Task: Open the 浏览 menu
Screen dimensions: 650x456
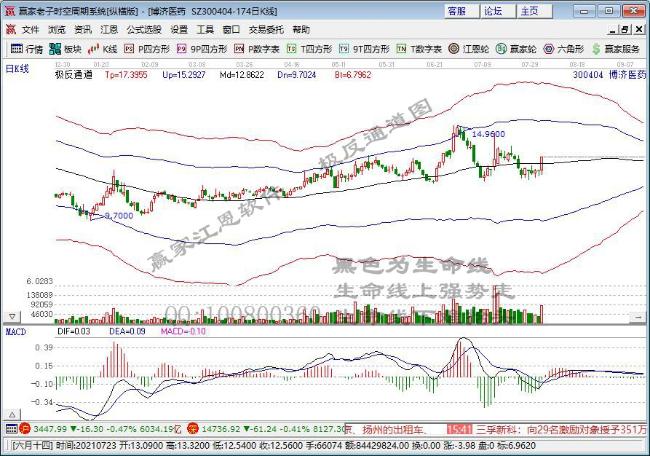Action: (x=56, y=29)
